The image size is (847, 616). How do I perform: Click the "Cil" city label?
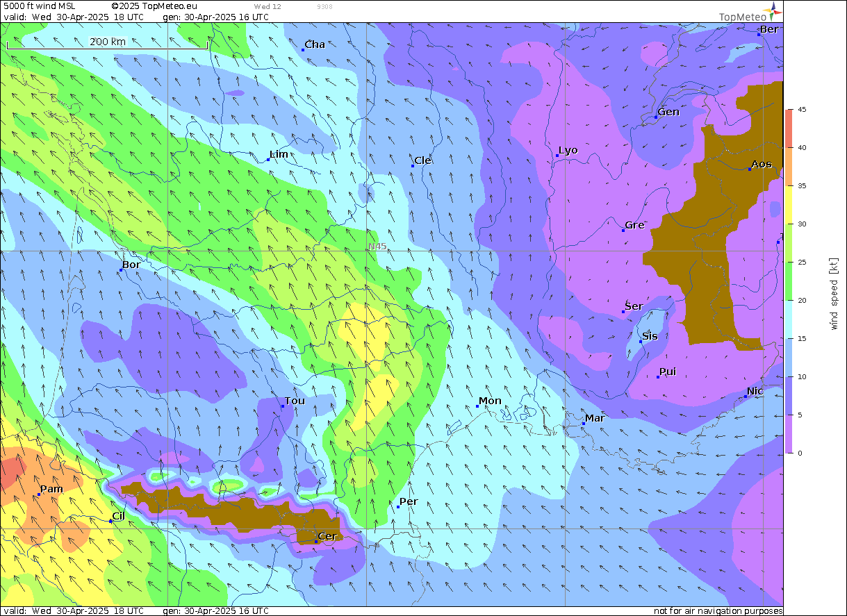[119, 516]
